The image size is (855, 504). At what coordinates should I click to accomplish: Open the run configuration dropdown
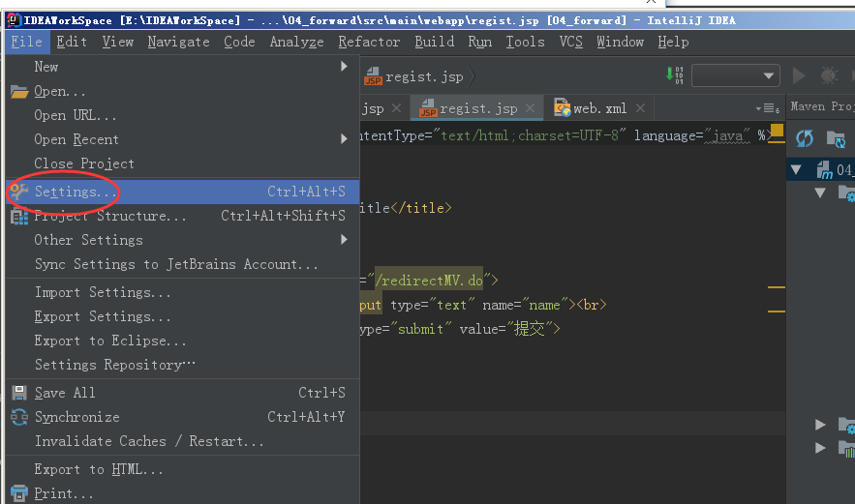point(736,75)
